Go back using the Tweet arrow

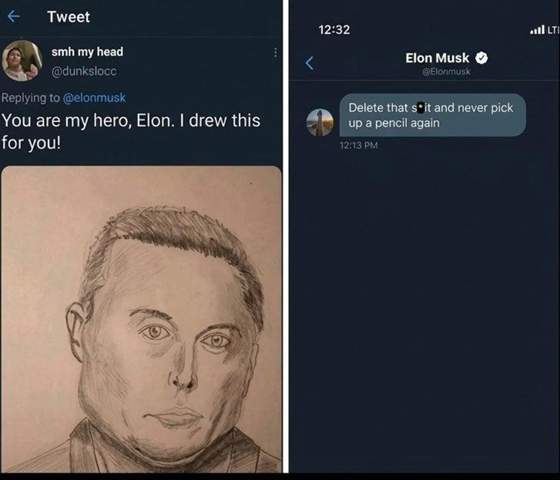(14, 16)
